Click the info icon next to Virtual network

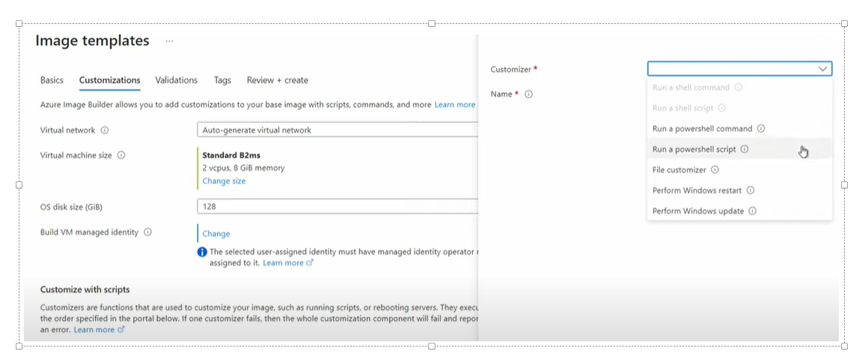[x=105, y=130]
